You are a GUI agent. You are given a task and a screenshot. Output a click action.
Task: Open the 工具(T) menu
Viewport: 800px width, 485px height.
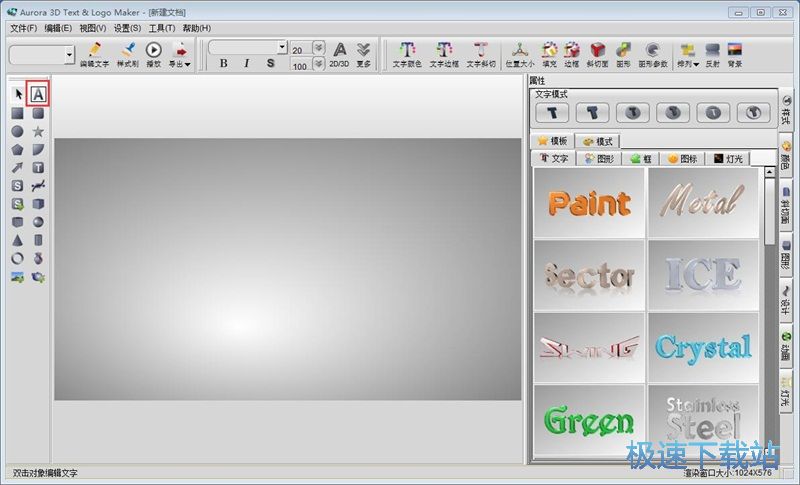click(162, 28)
